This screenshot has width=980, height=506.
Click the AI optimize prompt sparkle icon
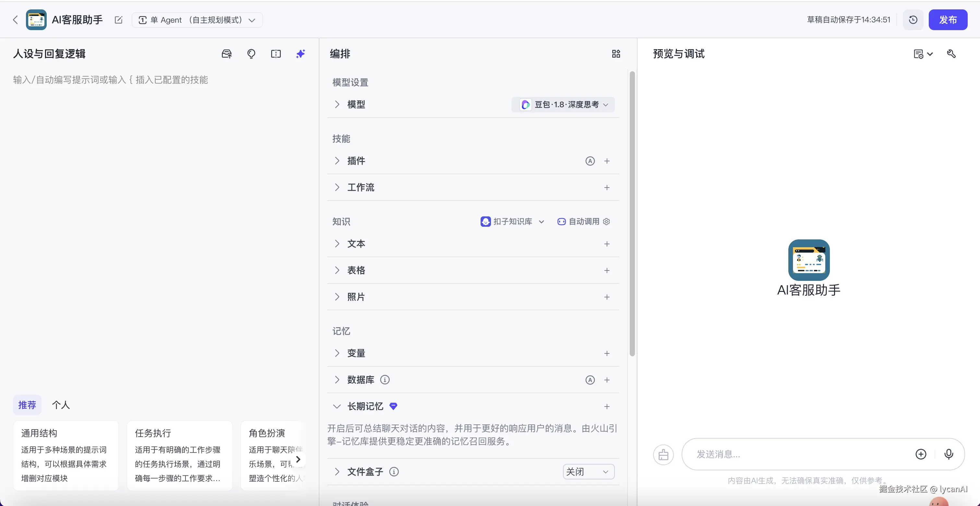coord(301,54)
